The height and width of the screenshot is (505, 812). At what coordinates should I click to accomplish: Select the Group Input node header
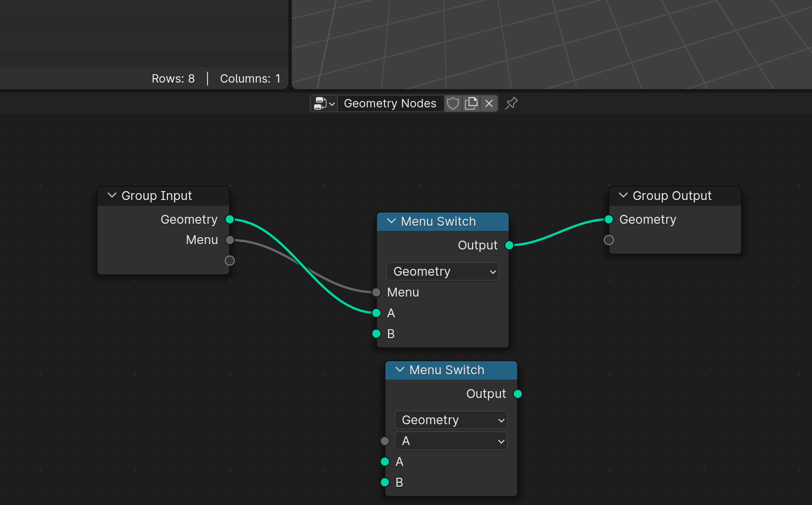(163, 196)
